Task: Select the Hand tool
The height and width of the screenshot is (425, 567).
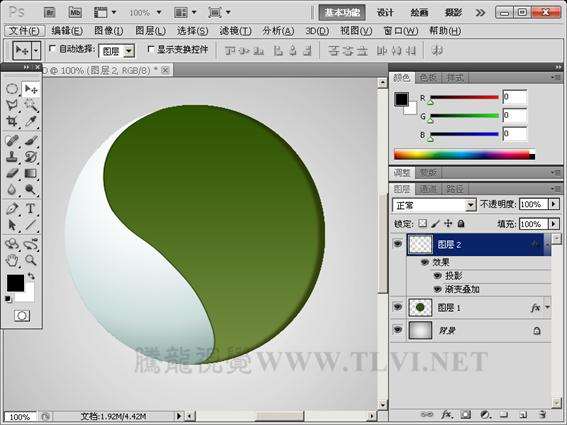Action: [x=12, y=260]
